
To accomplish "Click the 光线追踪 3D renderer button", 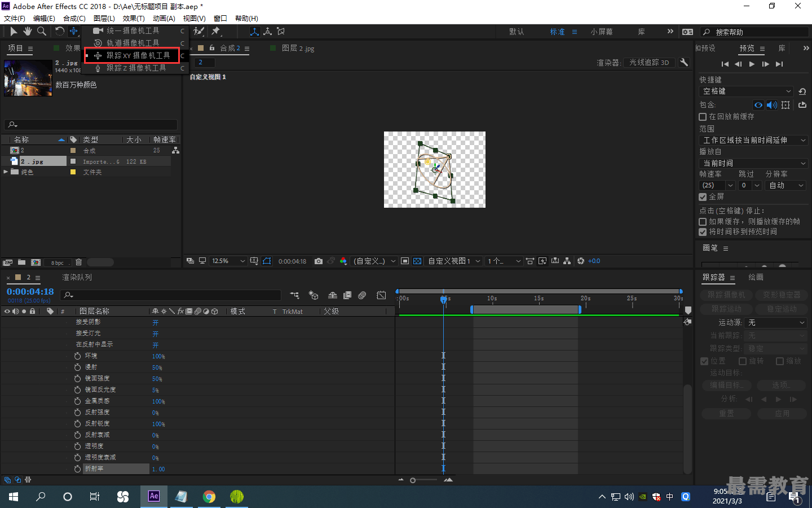I will (649, 62).
